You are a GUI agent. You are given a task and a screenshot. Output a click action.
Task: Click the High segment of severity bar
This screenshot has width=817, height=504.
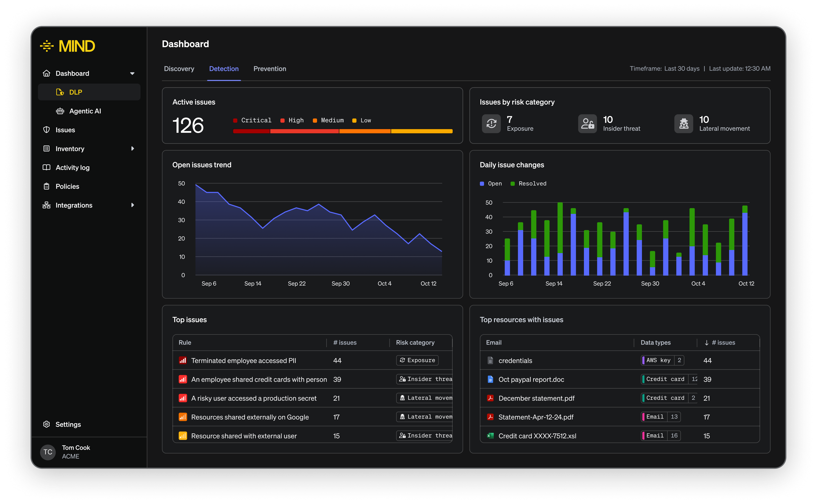point(304,131)
